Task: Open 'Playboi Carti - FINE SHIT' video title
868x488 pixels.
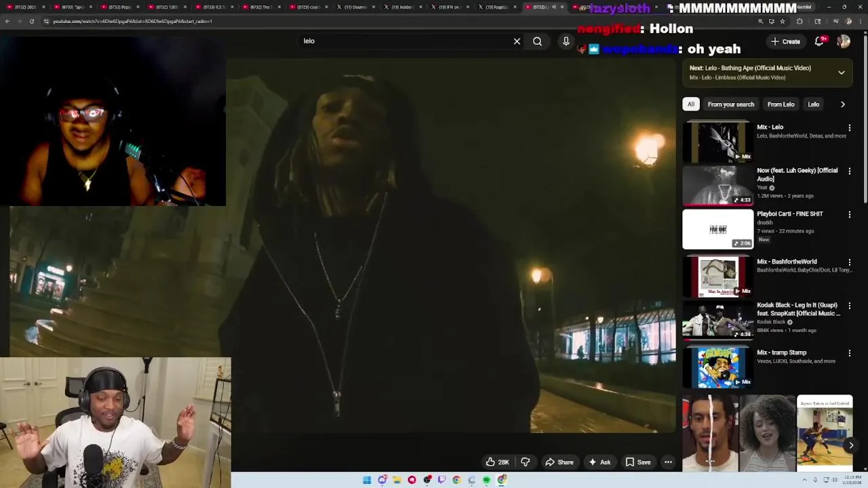Action: (x=790, y=214)
